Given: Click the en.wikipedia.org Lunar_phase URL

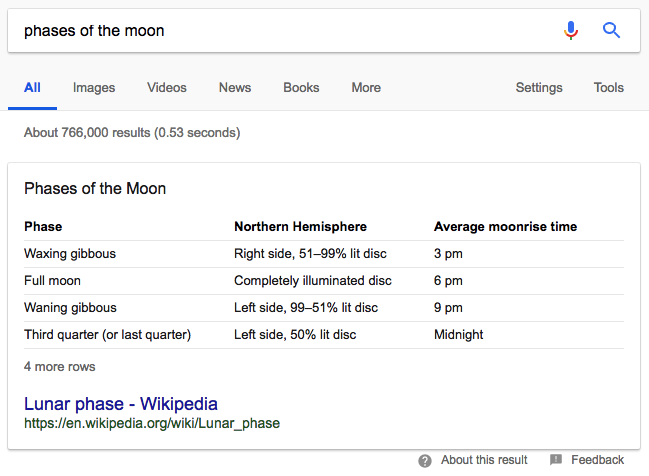Looking at the screenshot, I should [x=152, y=423].
